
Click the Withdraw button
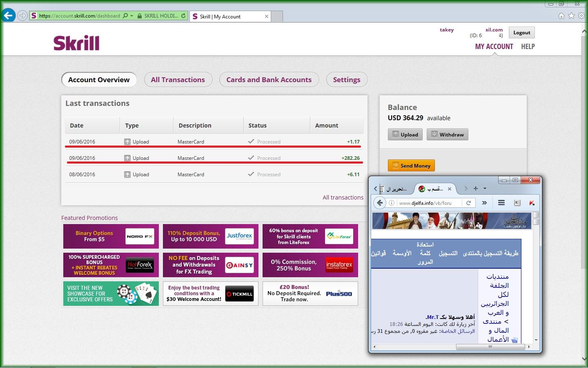[448, 135]
